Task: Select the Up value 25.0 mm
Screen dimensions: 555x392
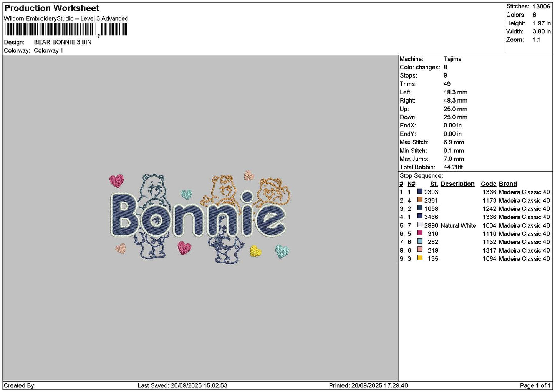Action: click(x=456, y=109)
